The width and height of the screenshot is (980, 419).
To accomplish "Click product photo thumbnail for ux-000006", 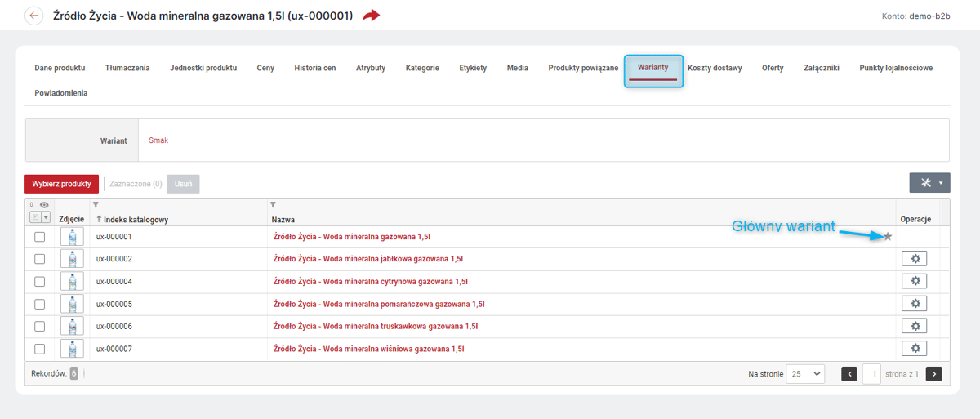I will tap(72, 327).
